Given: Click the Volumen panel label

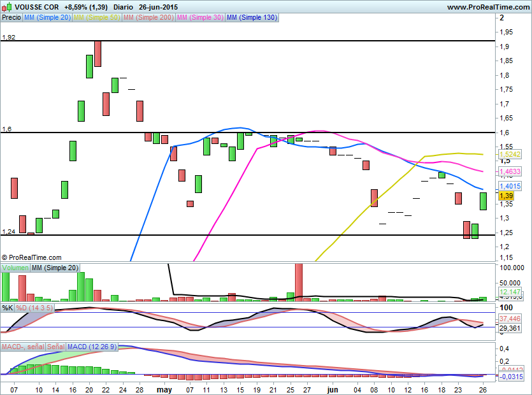Looking at the screenshot, I should [15, 268].
